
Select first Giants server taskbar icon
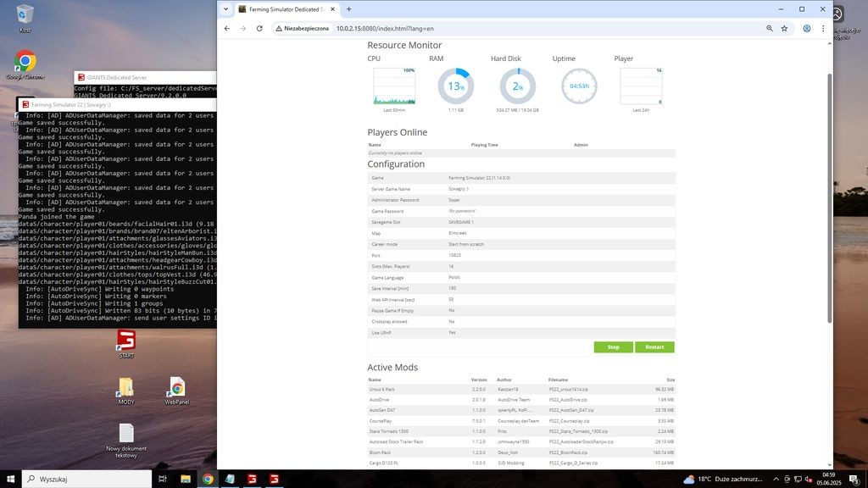point(252,479)
